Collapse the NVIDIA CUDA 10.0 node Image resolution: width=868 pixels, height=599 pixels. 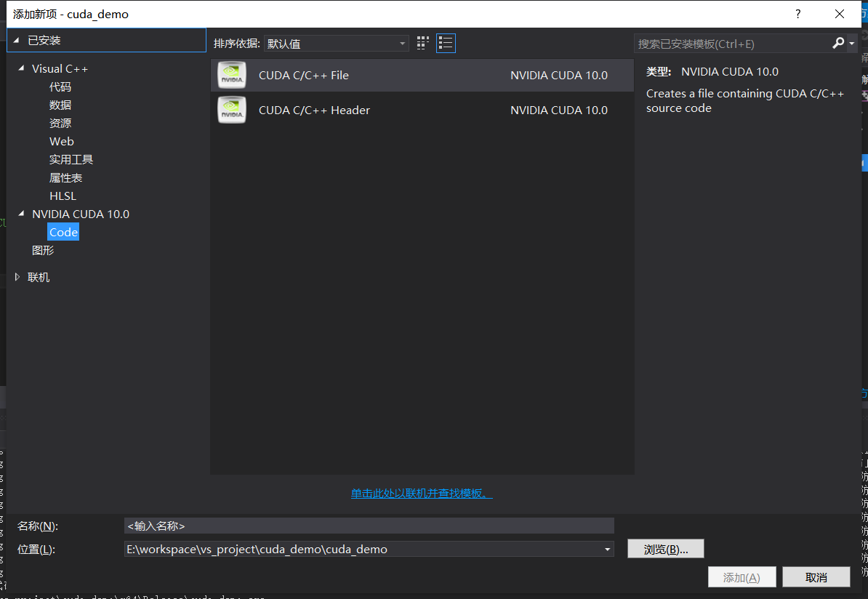point(21,213)
